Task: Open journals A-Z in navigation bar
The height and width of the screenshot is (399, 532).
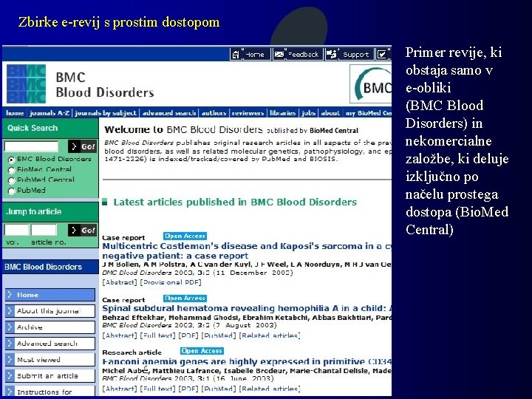Action: (50, 113)
